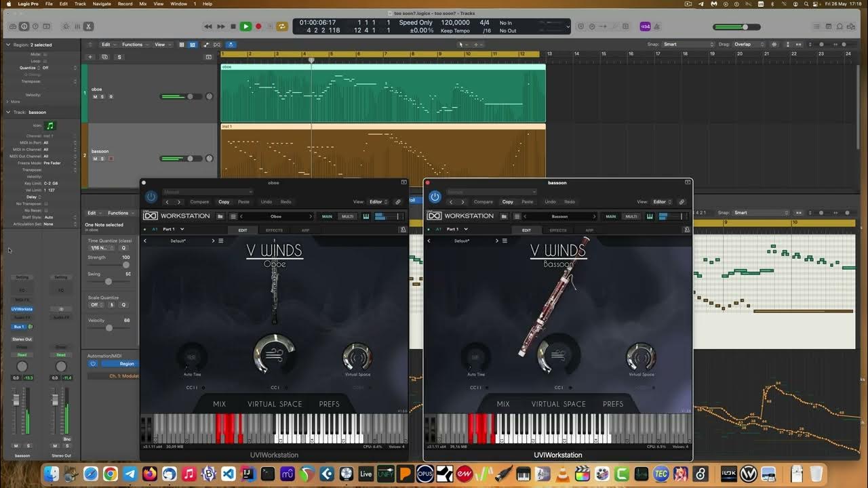
Task: Switch to ARP tab in bassoon plugin
Action: [589, 230]
